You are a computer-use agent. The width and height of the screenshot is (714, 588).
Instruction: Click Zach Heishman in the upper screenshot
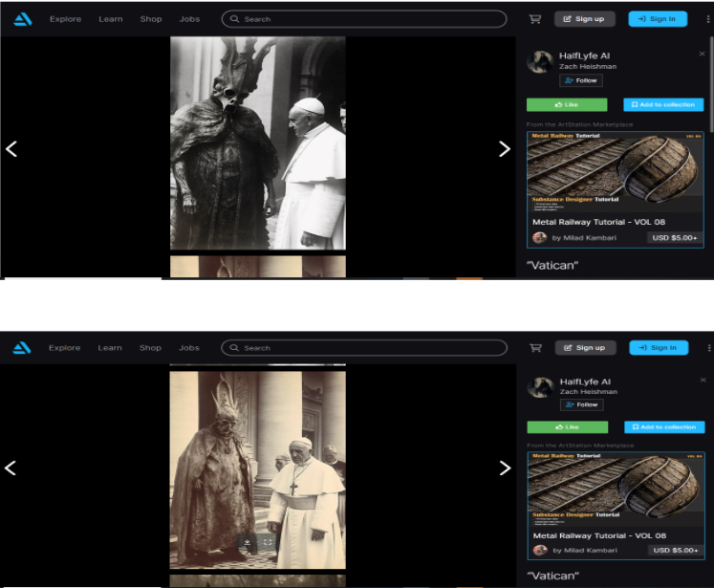(x=588, y=67)
